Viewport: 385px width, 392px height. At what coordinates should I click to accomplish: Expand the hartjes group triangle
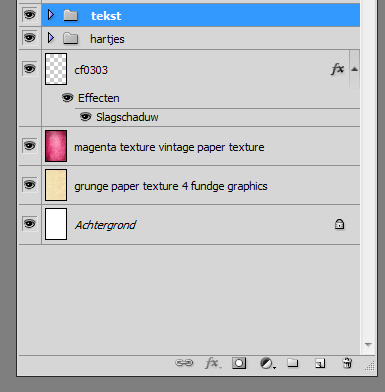point(51,38)
